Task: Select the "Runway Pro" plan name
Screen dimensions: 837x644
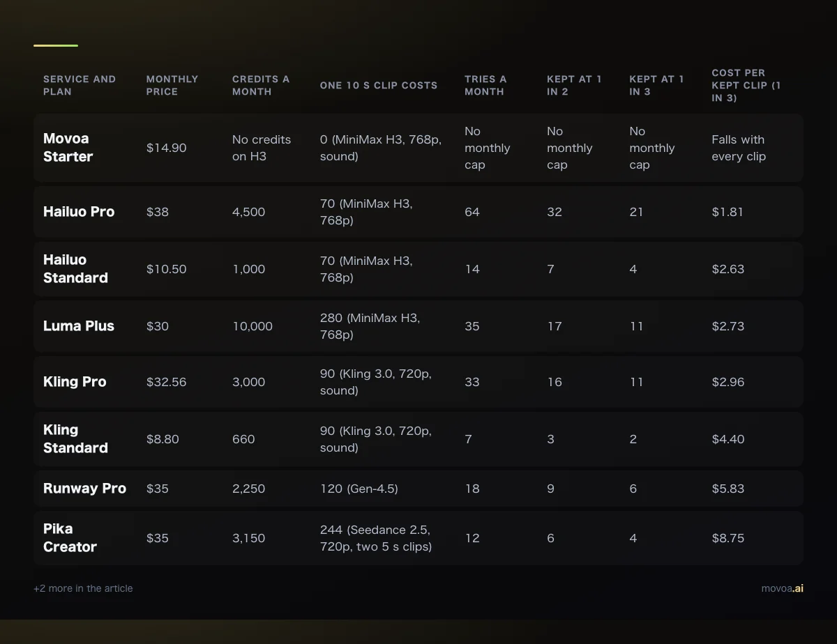Action: (x=84, y=489)
